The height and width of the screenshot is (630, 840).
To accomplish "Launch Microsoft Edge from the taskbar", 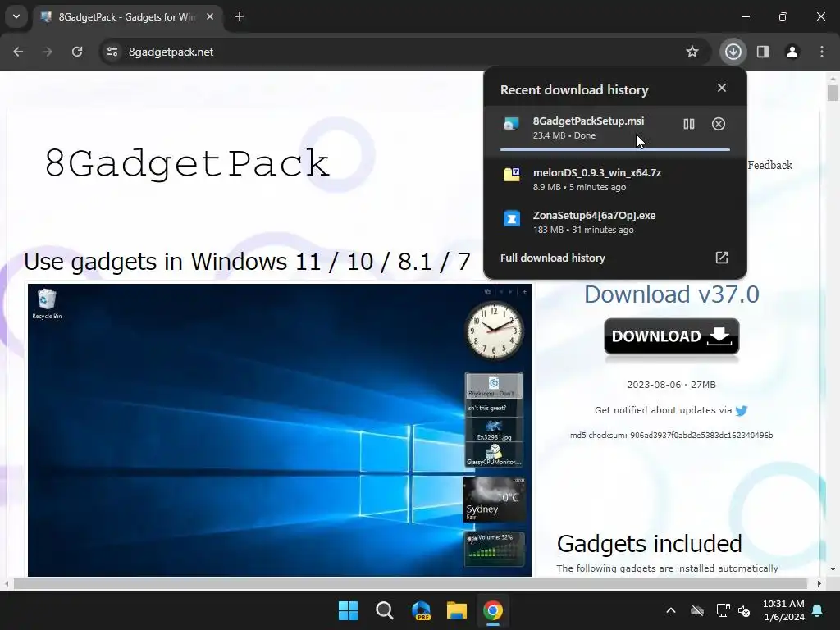I will pyautogui.click(x=421, y=610).
